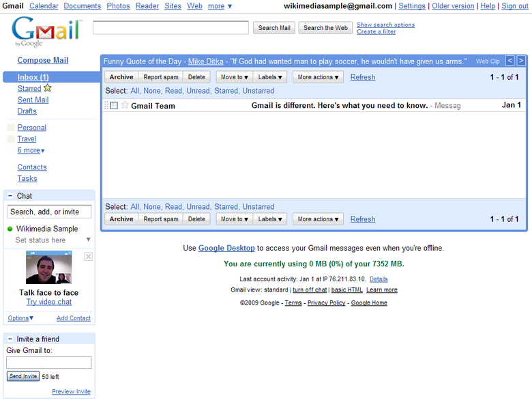Open bottom Move to dropdown

235,219
